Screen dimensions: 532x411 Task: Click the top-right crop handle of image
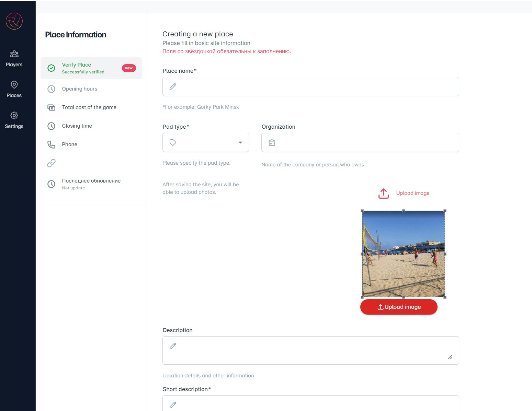coord(445,211)
